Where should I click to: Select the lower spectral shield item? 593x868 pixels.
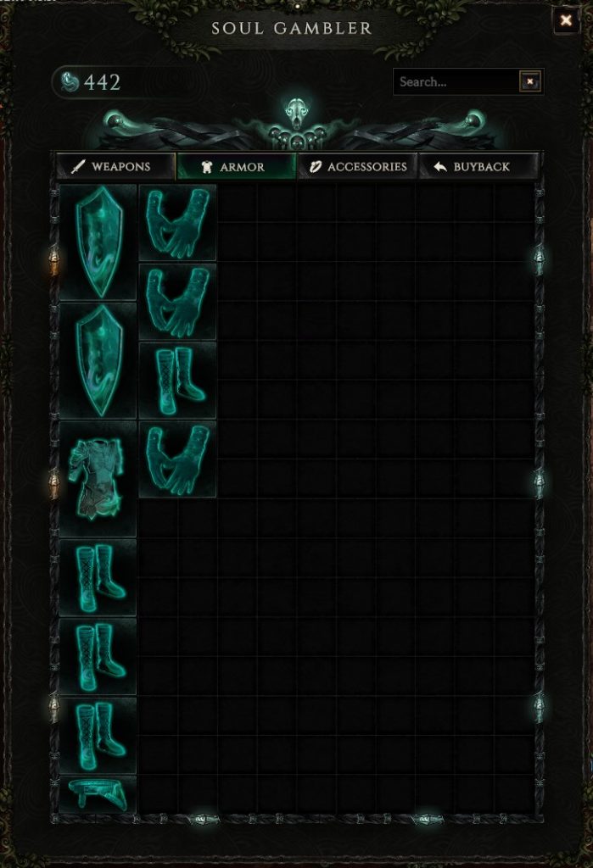(x=98, y=361)
